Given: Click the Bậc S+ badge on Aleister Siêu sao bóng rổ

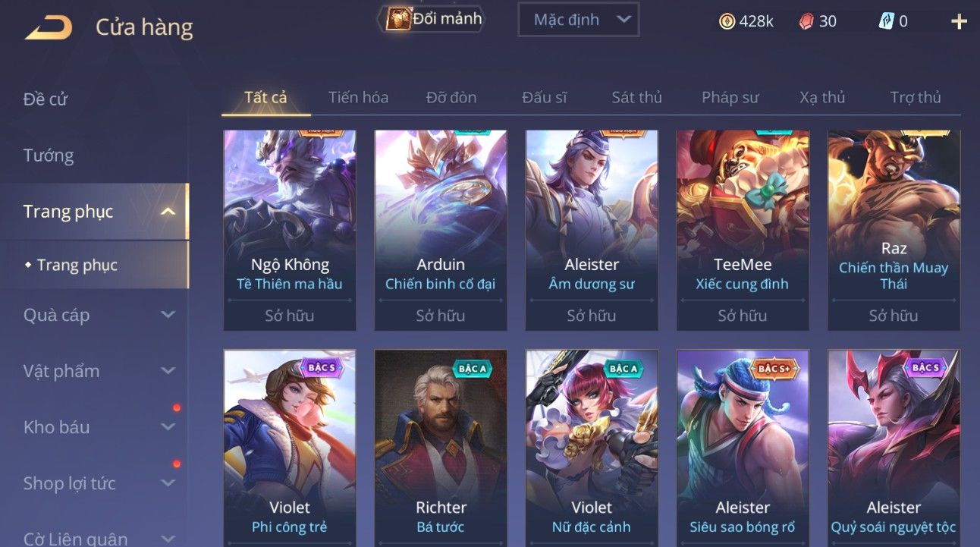Looking at the screenshot, I should pyautogui.click(x=774, y=368).
